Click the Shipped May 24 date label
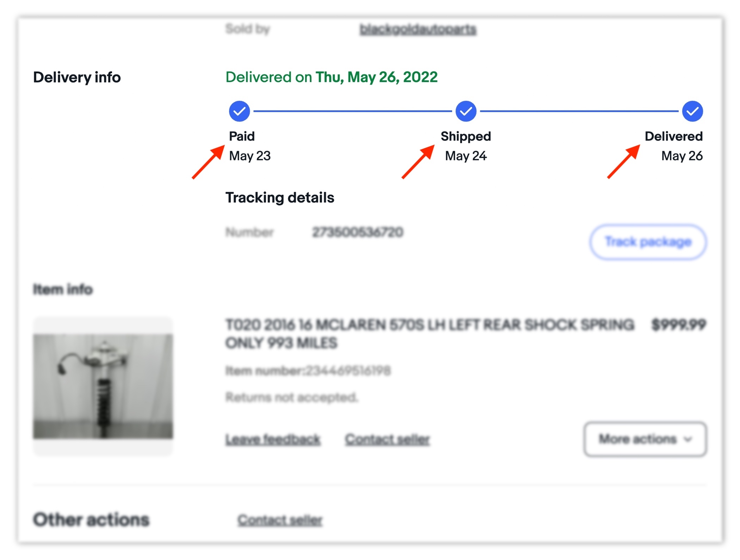The width and height of the screenshot is (740, 560). click(x=466, y=156)
